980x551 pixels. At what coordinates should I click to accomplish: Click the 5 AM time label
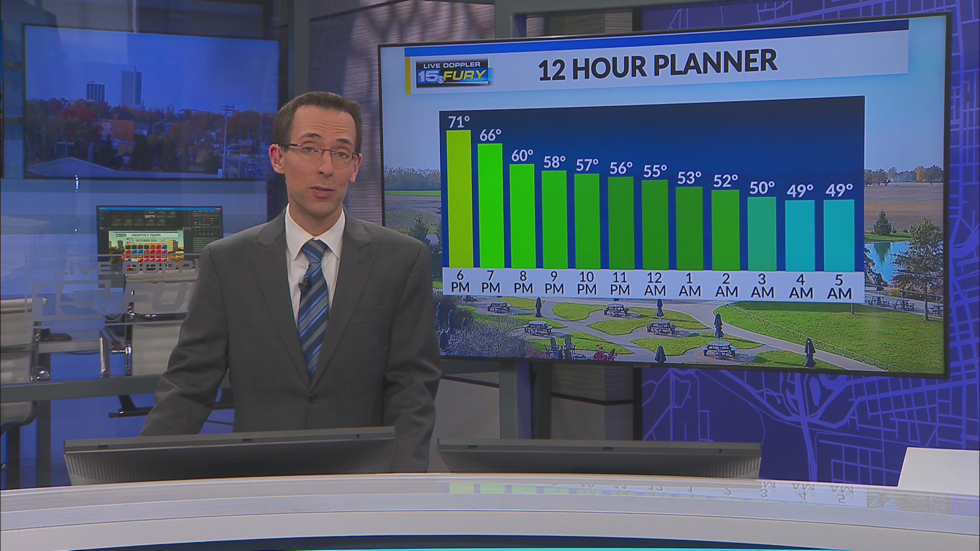pyautogui.click(x=840, y=287)
